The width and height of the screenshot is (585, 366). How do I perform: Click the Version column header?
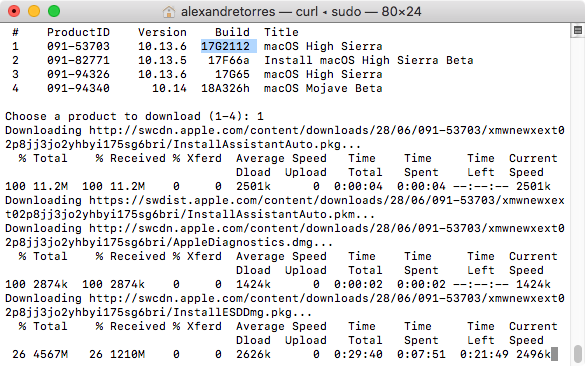pyautogui.click(x=162, y=32)
